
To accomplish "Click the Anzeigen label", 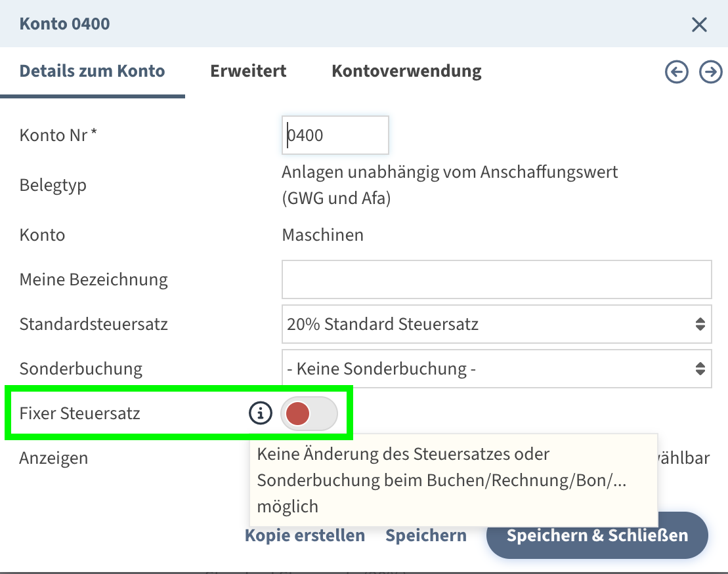I will [54, 458].
